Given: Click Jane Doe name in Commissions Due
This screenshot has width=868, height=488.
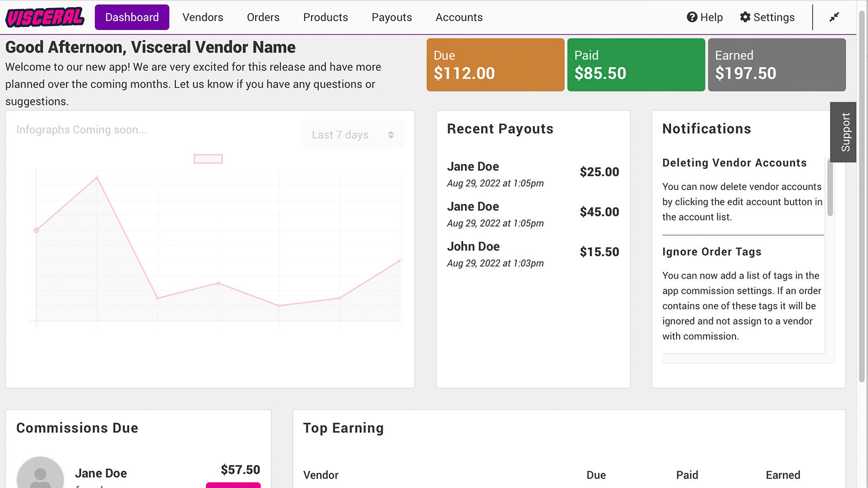Looking at the screenshot, I should click(x=101, y=473).
